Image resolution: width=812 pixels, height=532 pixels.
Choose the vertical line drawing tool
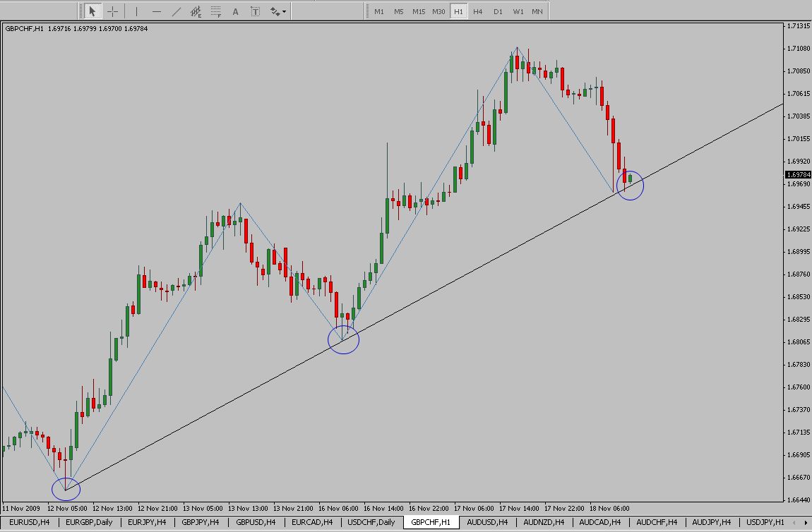pyautogui.click(x=136, y=11)
